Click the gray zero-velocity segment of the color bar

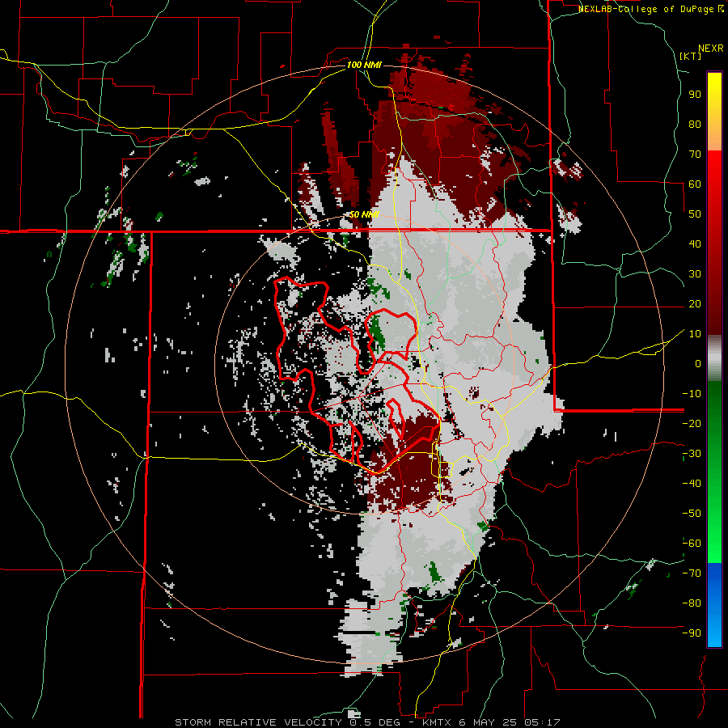pos(714,358)
